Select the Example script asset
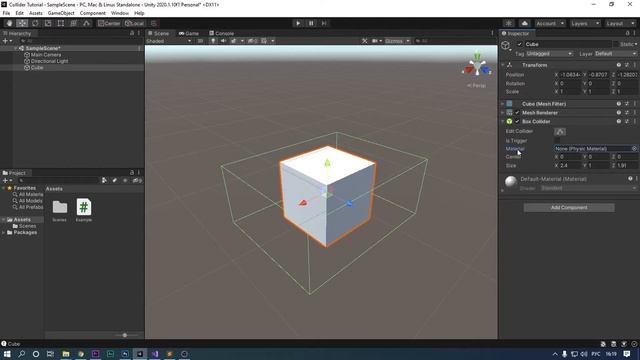 point(84,210)
